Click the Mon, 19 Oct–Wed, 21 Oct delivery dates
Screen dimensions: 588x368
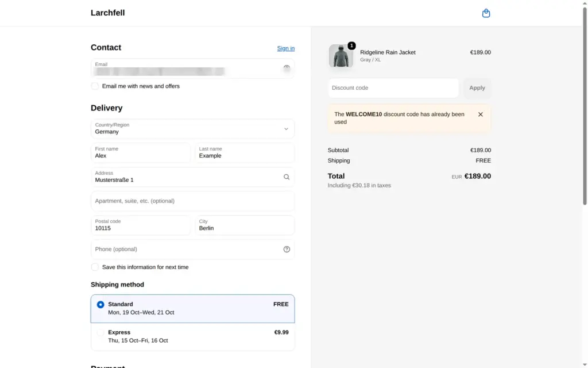pyautogui.click(x=141, y=312)
